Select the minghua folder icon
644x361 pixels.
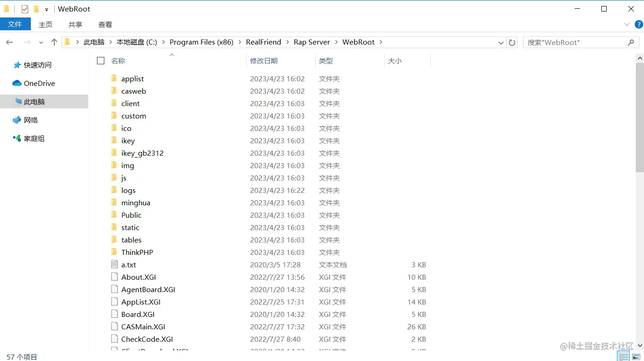114,203
